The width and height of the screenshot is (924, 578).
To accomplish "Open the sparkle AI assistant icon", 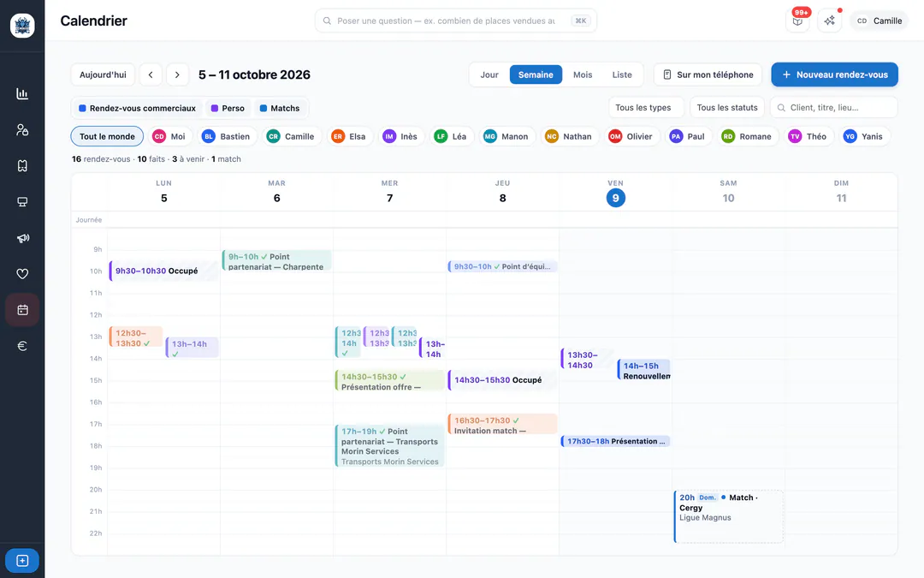I will click(829, 21).
